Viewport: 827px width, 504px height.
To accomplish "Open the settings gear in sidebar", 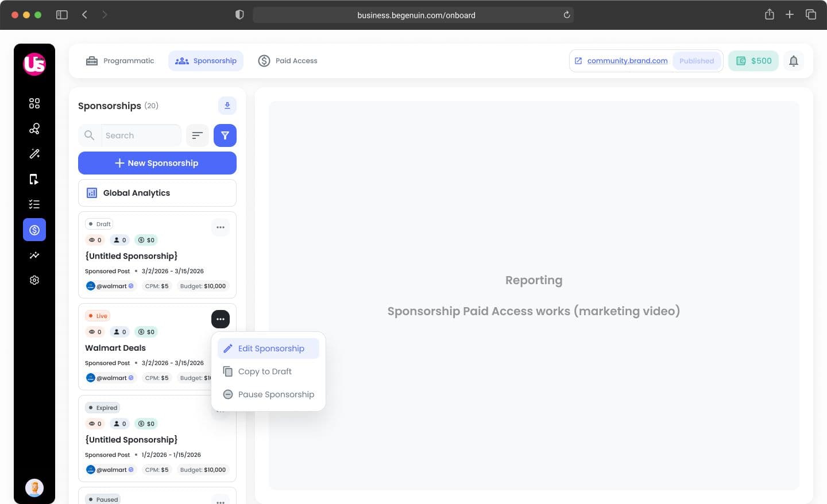I will (34, 280).
